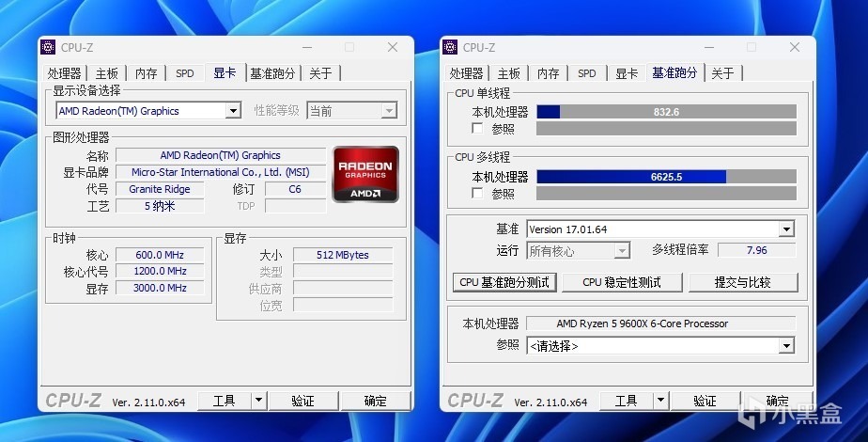
Task: Click Ver. 2.11.0.x64 text in right window
Action: pos(550,403)
